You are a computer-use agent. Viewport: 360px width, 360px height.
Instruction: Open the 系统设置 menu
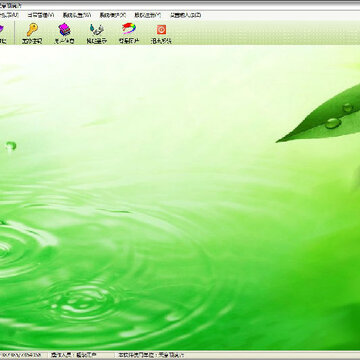coord(77,15)
